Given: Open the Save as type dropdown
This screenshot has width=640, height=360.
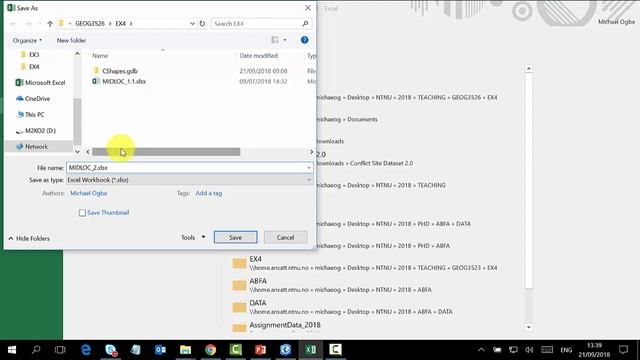Looking at the screenshot, I should [190, 180].
